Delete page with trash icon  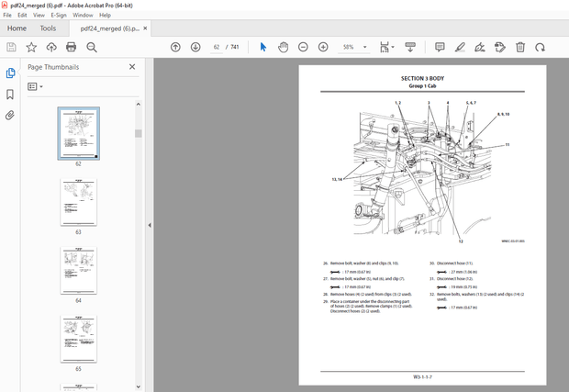pyautogui.click(x=520, y=47)
